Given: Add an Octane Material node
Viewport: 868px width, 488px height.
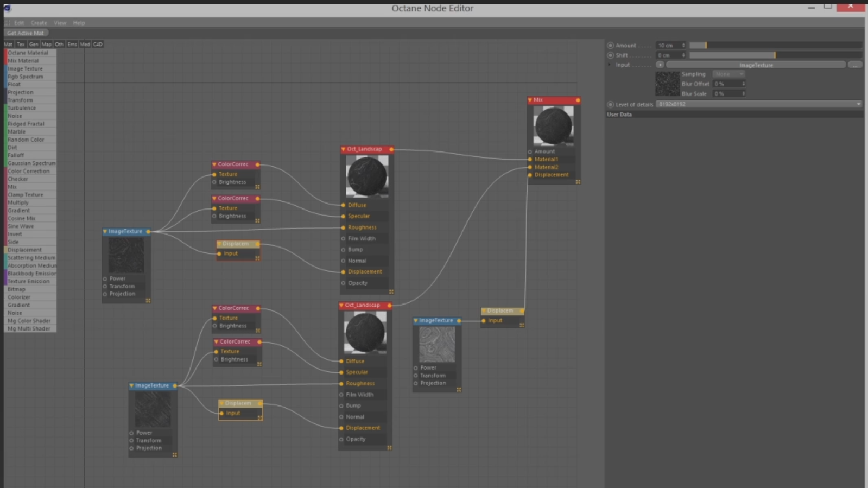Looking at the screenshot, I should [30, 53].
